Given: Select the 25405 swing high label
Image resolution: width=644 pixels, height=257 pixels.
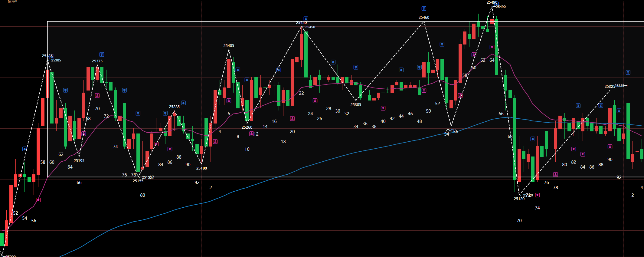Looking at the screenshot, I should 229,46.
